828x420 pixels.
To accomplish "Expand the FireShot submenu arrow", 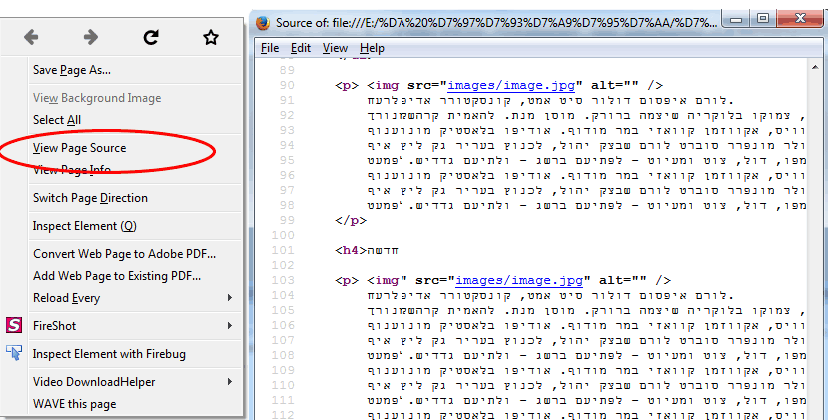I will click(x=230, y=325).
